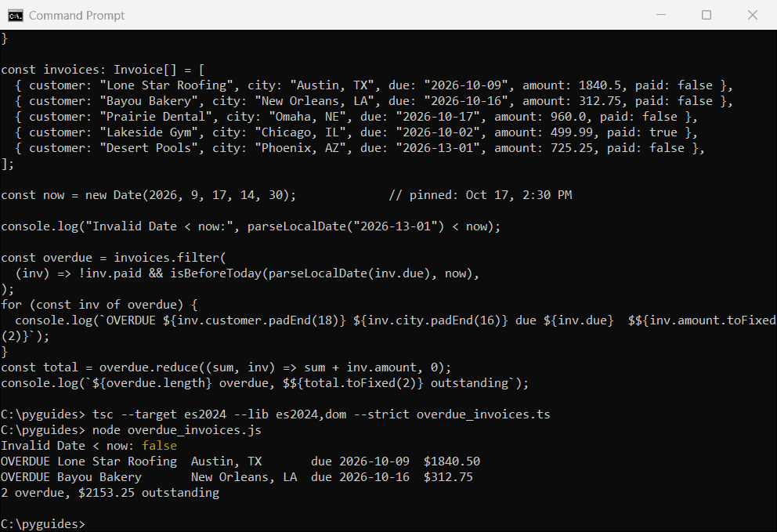Click the overdue.reduce total line
Image resolution: width=777 pixels, height=532 pixels.
(226, 367)
